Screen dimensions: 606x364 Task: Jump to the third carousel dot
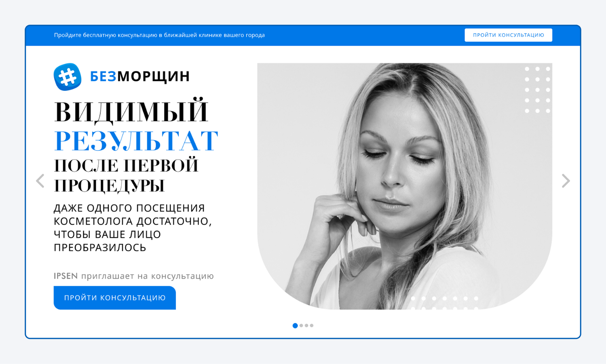tap(306, 326)
